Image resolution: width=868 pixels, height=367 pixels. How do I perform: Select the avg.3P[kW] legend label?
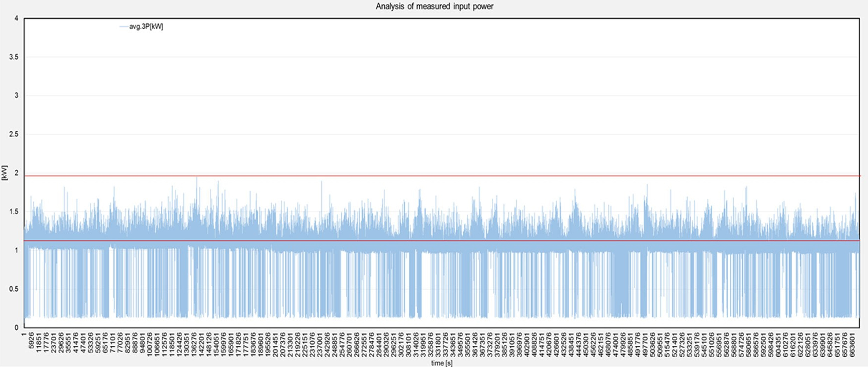[x=146, y=27]
